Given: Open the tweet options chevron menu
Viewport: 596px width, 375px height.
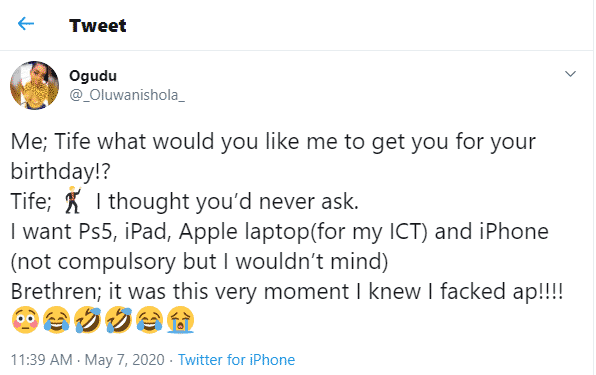Looking at the screenshot, I should click(570, 74).
